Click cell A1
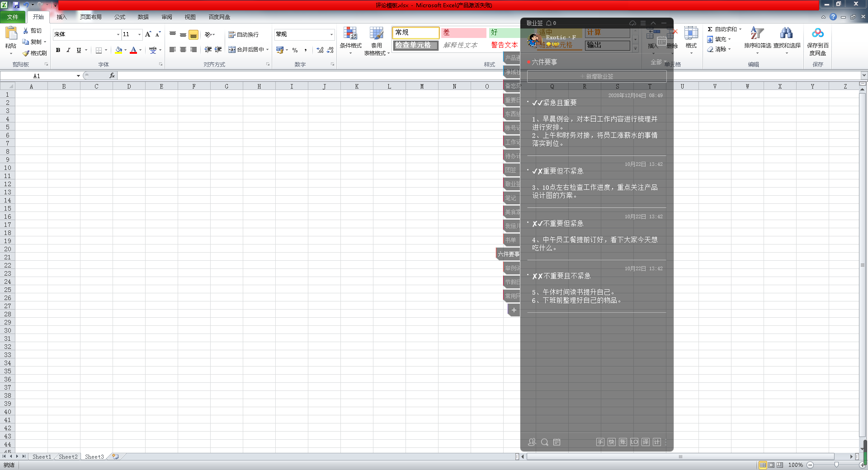This screenshot has height=470, width=868. click(x=31, y=94)
